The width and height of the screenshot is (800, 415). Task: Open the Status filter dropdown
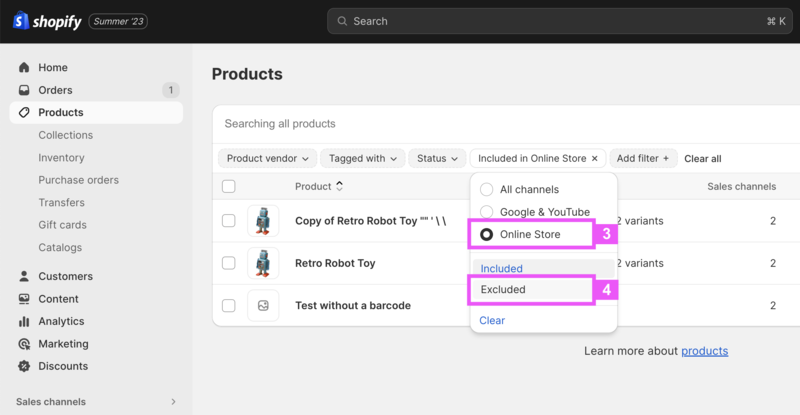437,158
